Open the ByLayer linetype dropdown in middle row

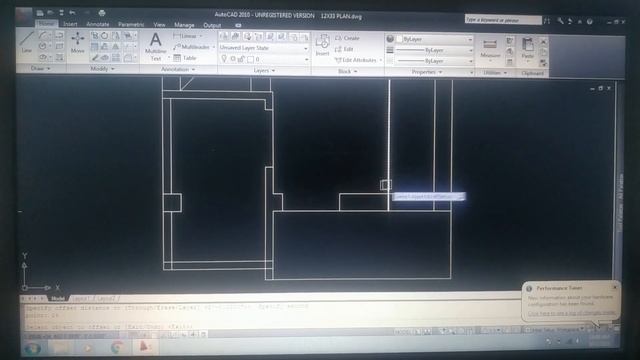tap(435, 50)
